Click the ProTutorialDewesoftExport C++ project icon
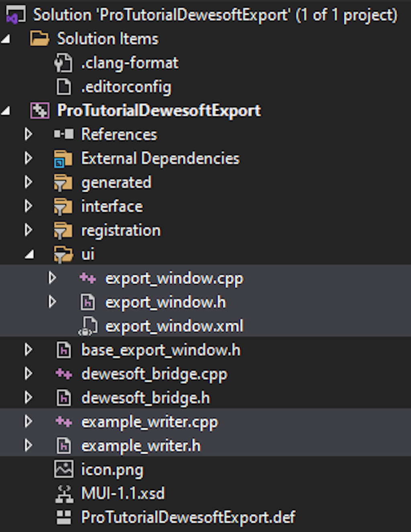 (40, 110)
